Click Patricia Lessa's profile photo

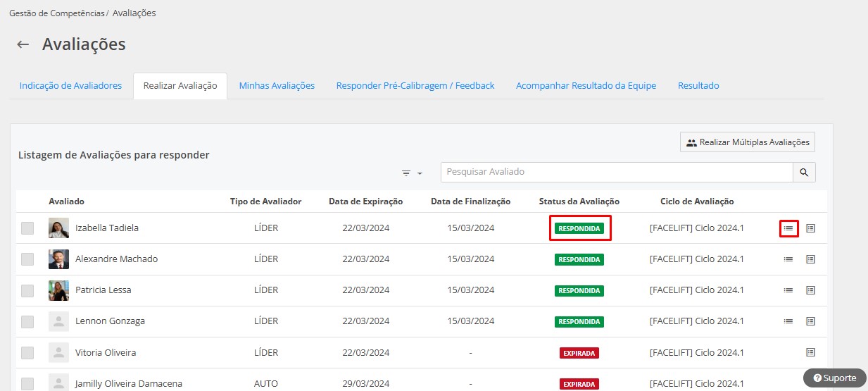(58, 290)
